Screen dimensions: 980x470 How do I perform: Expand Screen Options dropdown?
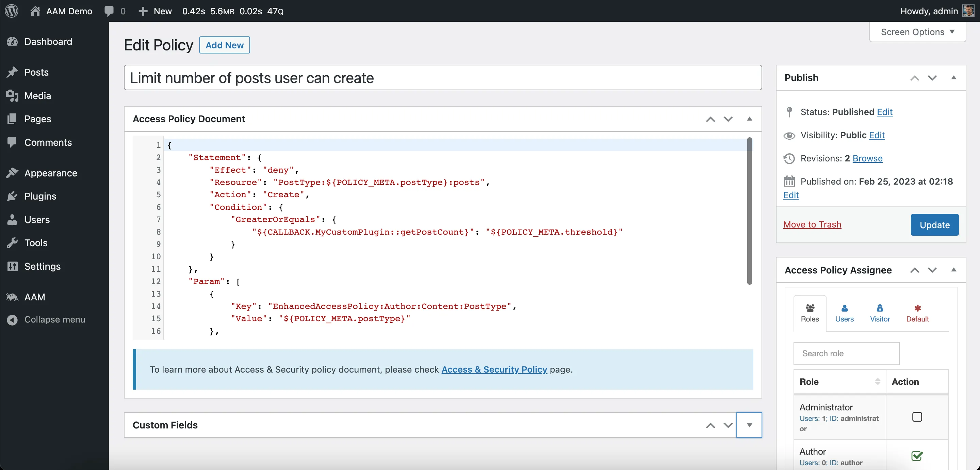click(x=918, y=32)
